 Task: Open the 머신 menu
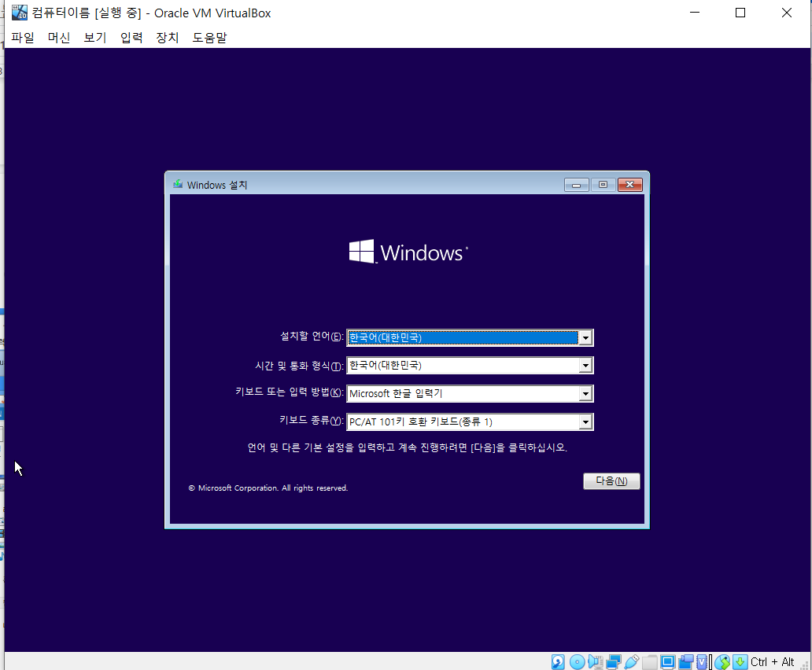58,37
